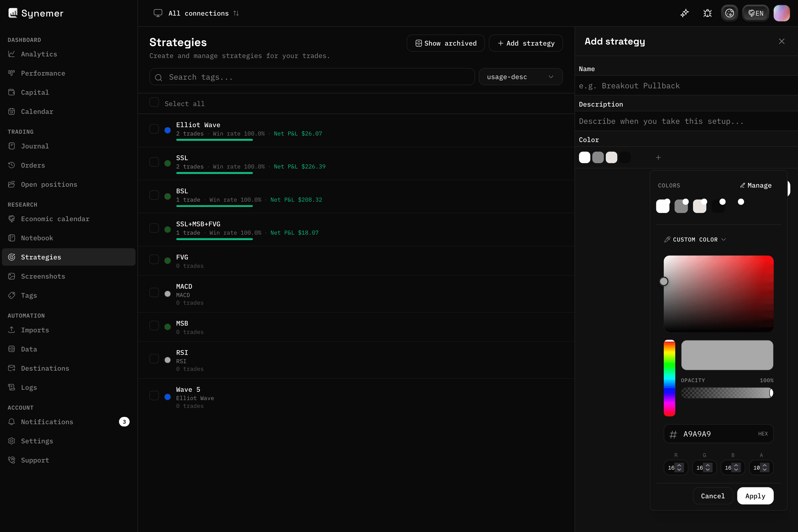This screenshot has width=798, height=532.
Task: Click the Tags icon in sidebar
Action: [x=12, y=296]
